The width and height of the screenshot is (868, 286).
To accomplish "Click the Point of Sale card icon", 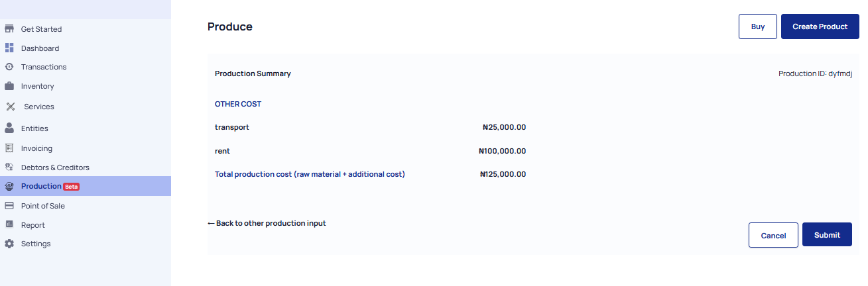I will pyautogui.click(x=9, y=206).
